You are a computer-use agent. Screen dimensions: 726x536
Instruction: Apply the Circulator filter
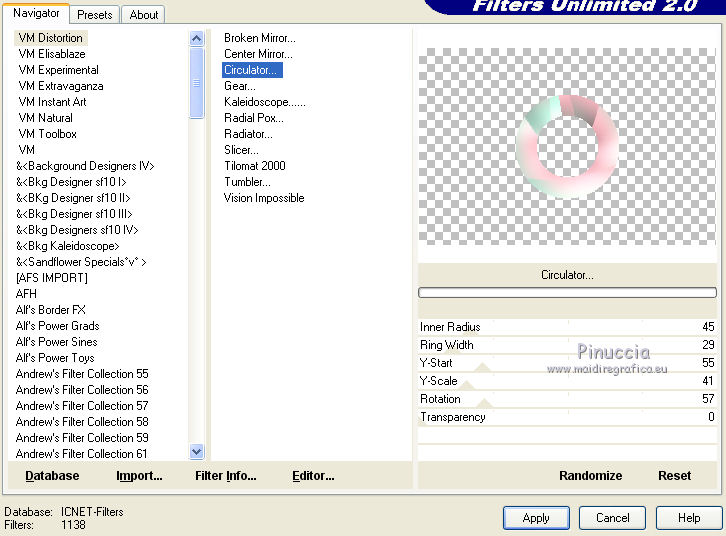(x=536, y=518)
